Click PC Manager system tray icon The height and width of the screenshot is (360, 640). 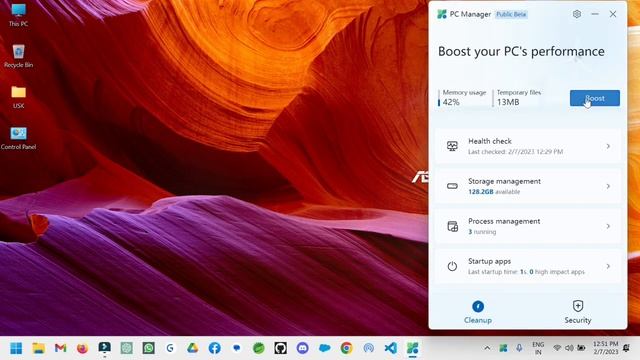(x=503, y=348)
